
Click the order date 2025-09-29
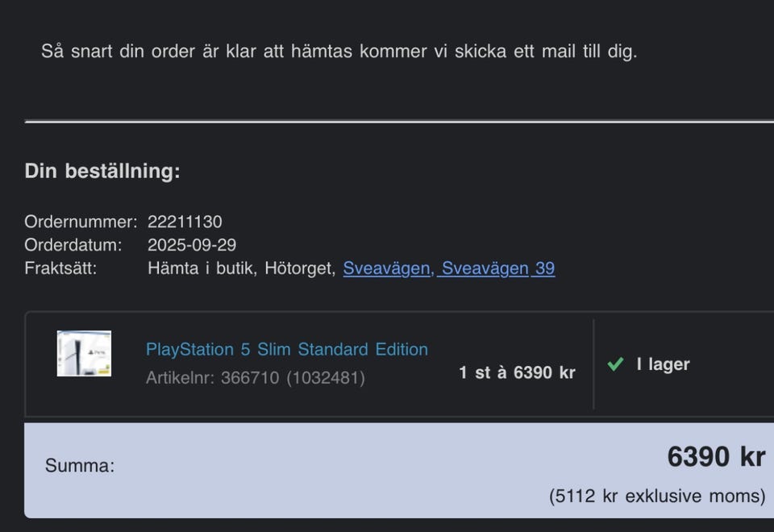tap(192, 245)
